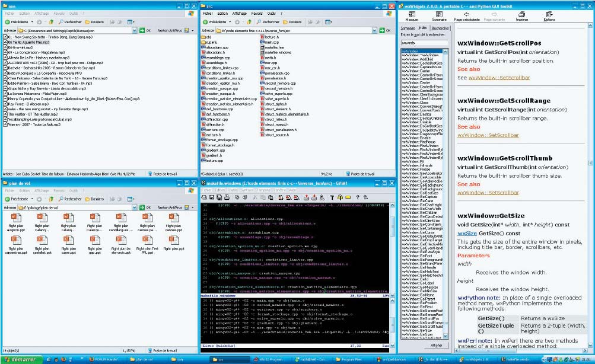Viewport: 595px width, 364px height.
Task: Click the Masquer icon in wxWidgets help
Action: (x=412, y=15)
